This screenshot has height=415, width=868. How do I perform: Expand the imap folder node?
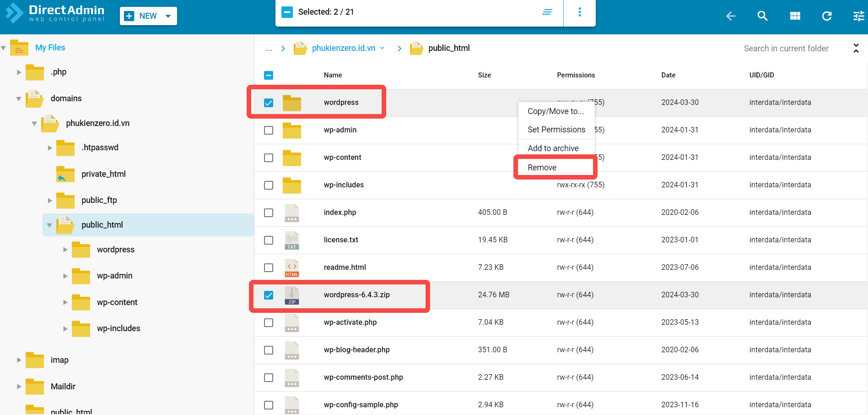(19, 360)
